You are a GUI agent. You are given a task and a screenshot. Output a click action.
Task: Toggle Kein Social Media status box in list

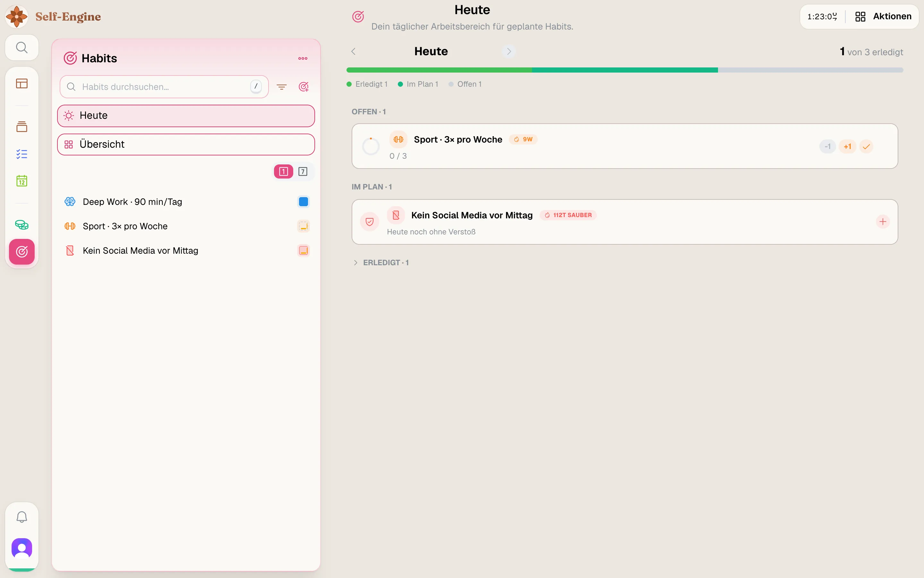[x=304, y=251]
